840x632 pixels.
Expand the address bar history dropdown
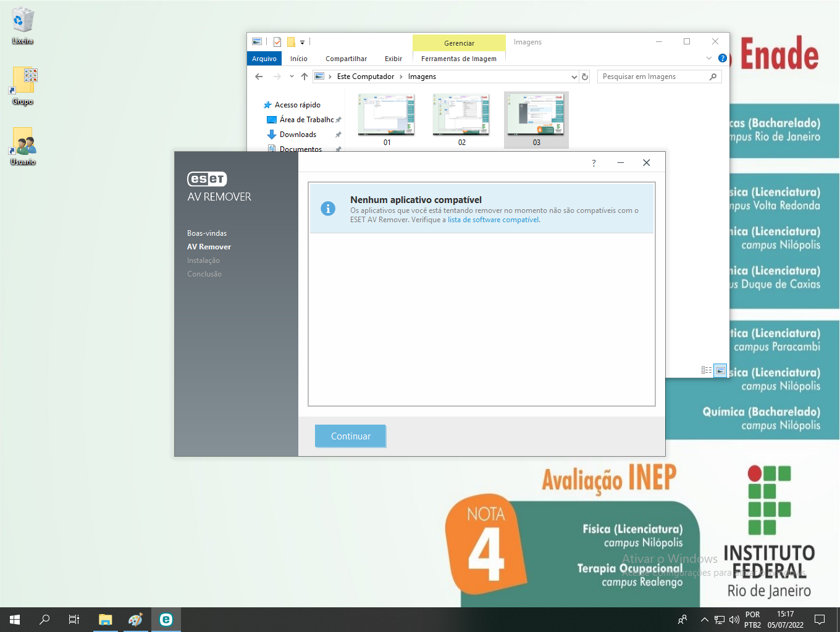click(574, 77)
